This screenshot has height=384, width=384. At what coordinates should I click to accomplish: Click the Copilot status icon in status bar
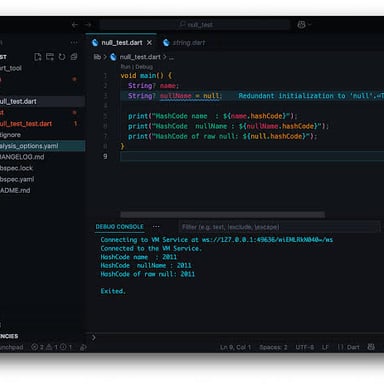coord(371,347)
